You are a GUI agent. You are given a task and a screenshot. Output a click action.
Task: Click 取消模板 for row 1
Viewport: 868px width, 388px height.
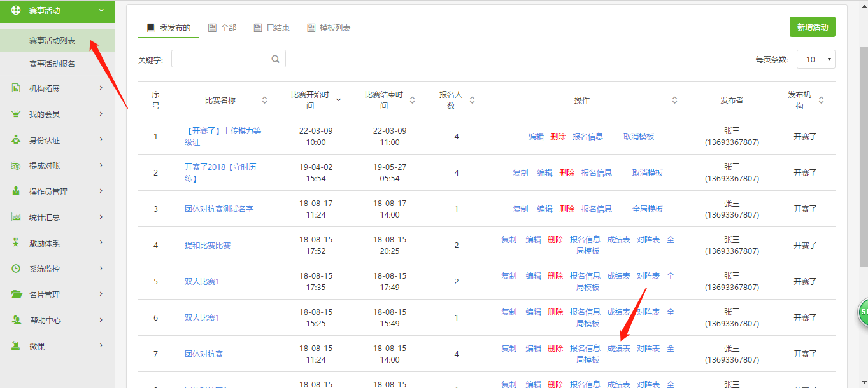point(639,136)
